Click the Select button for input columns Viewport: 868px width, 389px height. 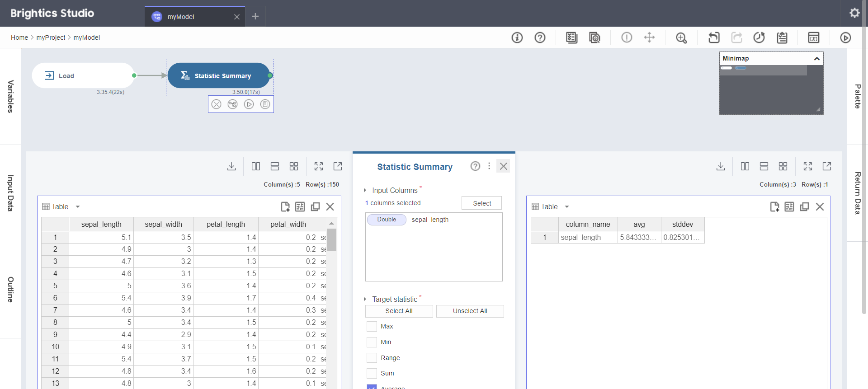[x=482, y=203]
